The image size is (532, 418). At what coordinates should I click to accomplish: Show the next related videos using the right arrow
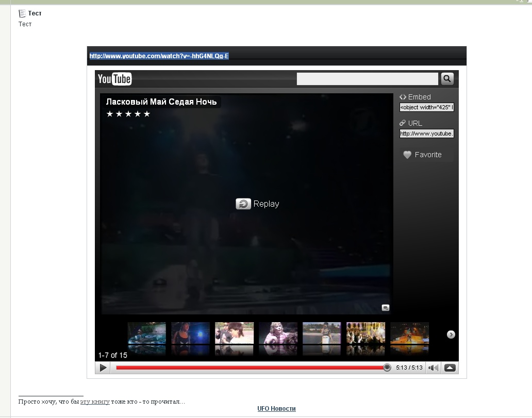click(451, 335)
